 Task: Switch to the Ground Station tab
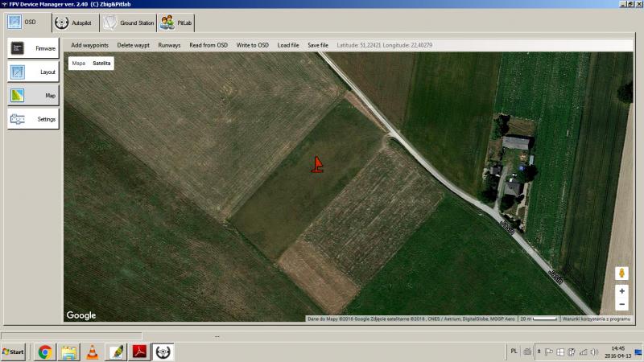coord(127,23)
